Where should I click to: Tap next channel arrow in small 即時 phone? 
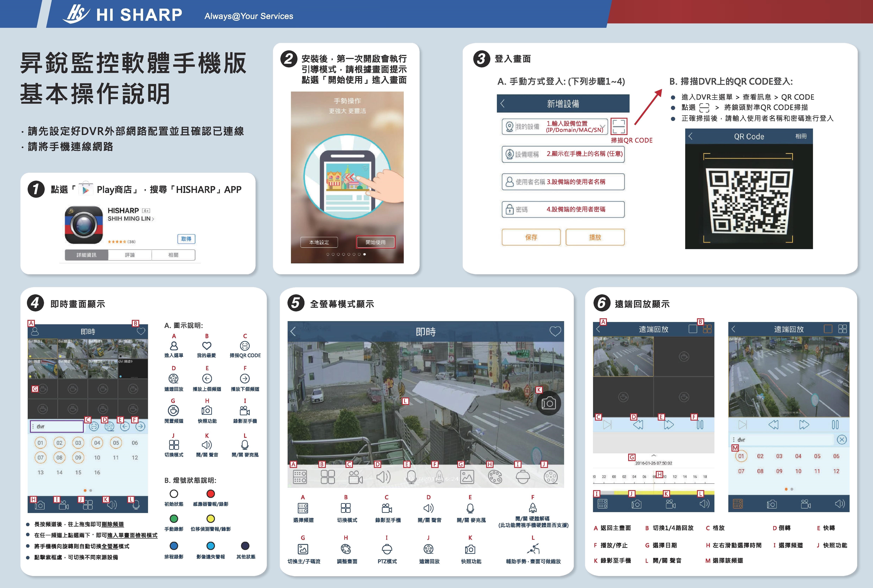click(140, 426)
